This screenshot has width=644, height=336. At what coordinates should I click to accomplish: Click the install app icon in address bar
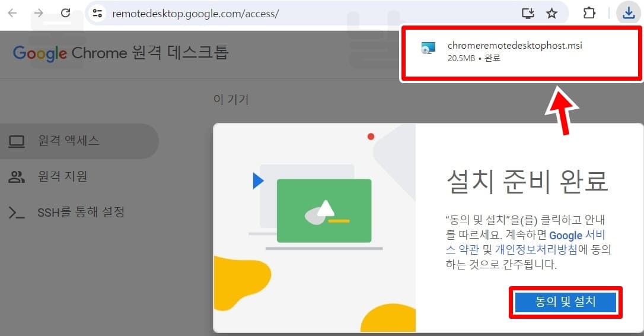click(528, 13)
